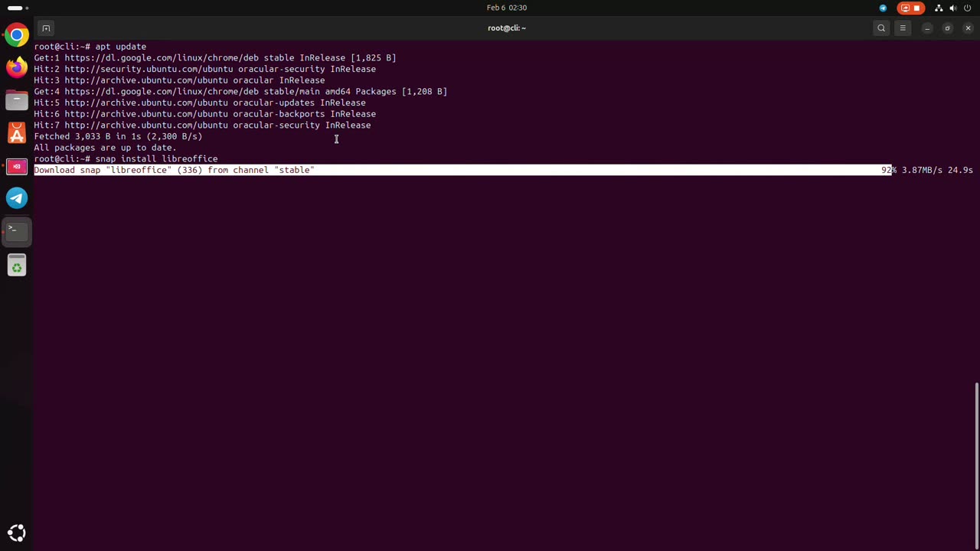Click the "root@cli: ~" window title

click(x=507, y=28)
